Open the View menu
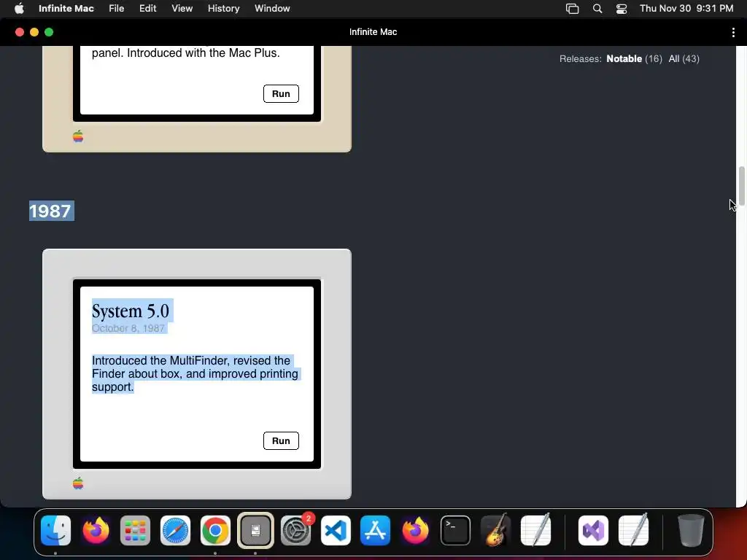Image resolution: width=747 pixels, height=560 pixels. 182,8
